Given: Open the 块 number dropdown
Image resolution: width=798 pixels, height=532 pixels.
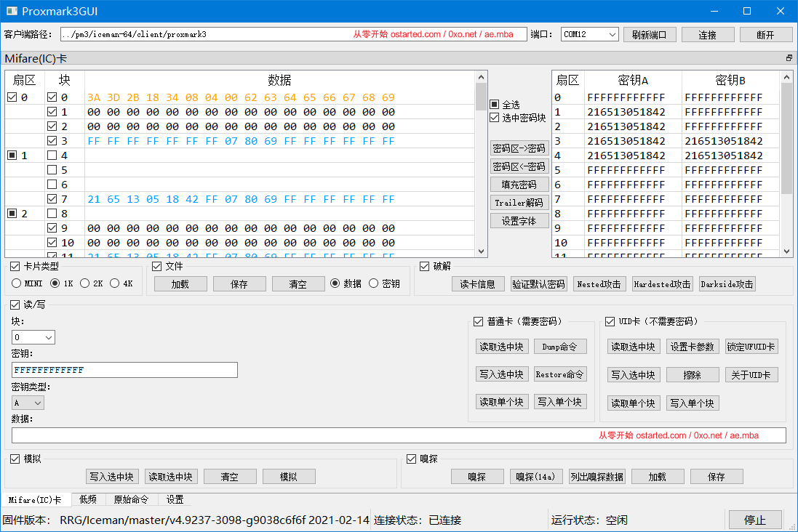Looking at the screenshot, I should (x=33, y=337).
